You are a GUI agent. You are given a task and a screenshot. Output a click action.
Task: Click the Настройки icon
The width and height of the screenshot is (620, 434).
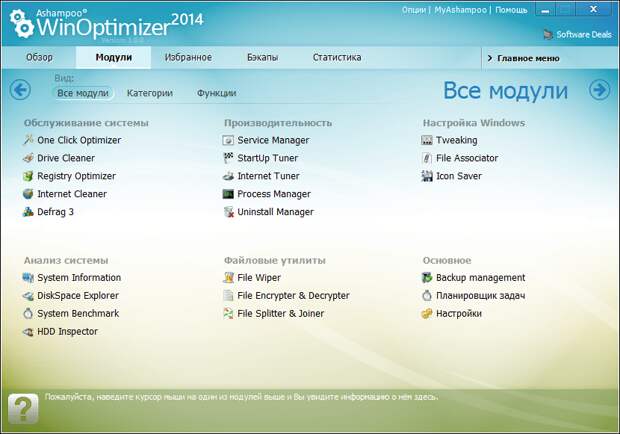(427, 313)
